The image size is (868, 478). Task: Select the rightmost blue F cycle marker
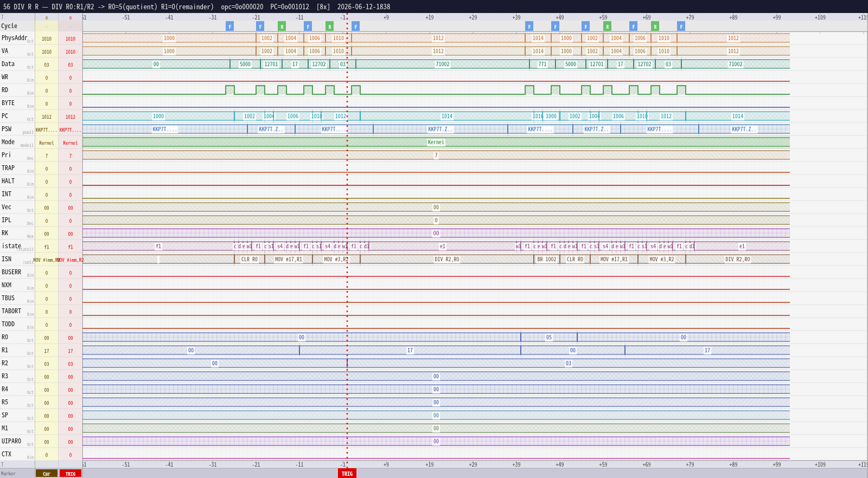[x=681, y=27]
